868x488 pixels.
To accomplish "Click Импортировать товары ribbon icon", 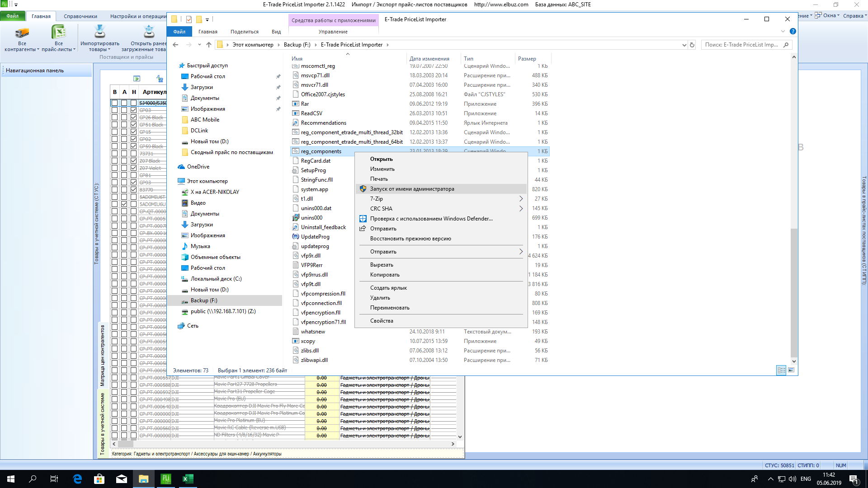I will (99, 32).
